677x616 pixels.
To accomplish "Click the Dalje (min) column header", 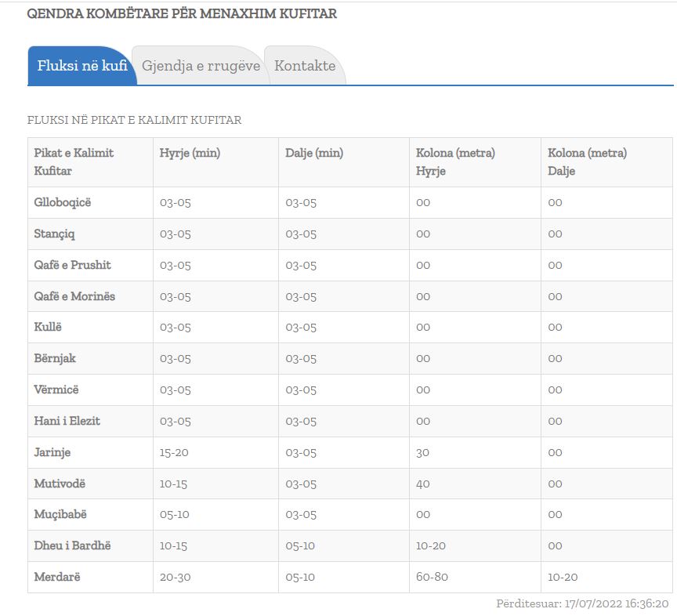I will (x=314, y=153).
